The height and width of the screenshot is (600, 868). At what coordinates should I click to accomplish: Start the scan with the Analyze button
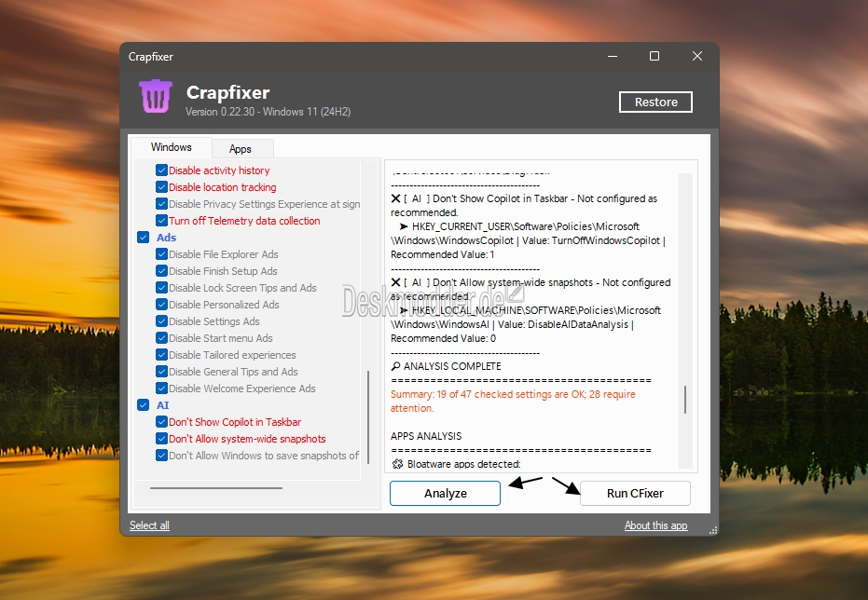(445, 493)
